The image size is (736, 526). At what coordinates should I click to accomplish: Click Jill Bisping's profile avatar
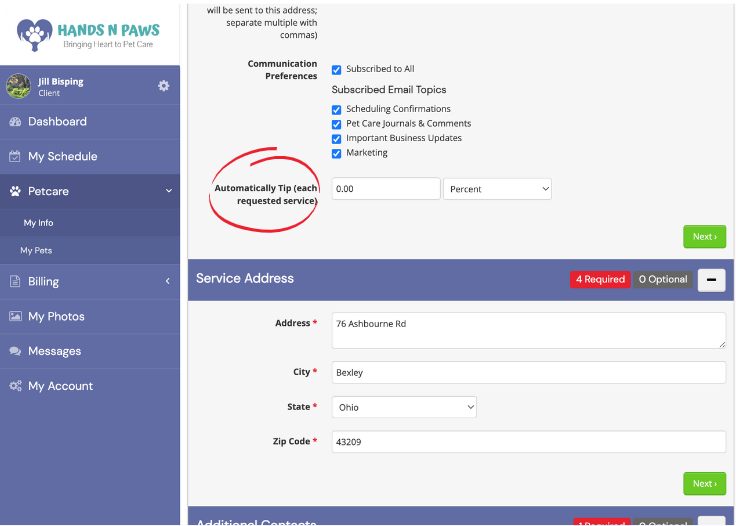18,86
